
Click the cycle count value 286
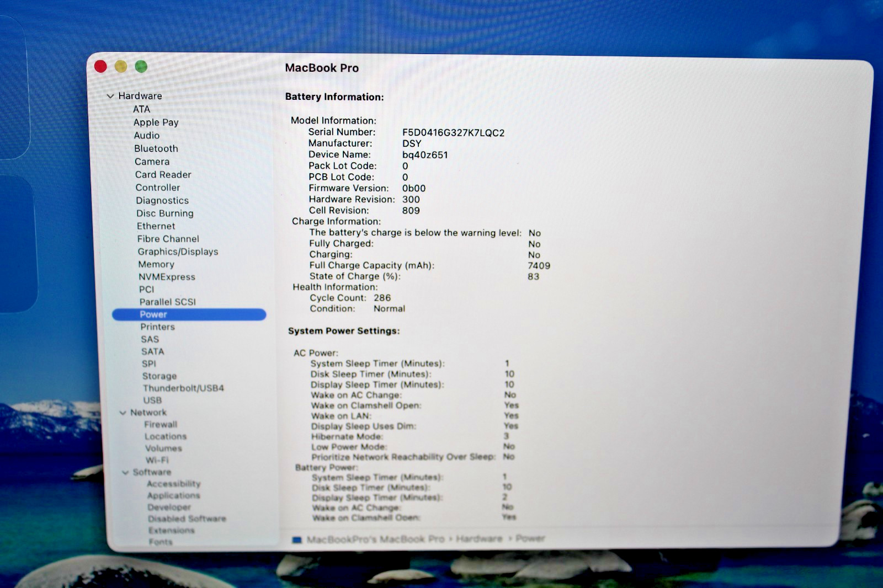(382, 298)
